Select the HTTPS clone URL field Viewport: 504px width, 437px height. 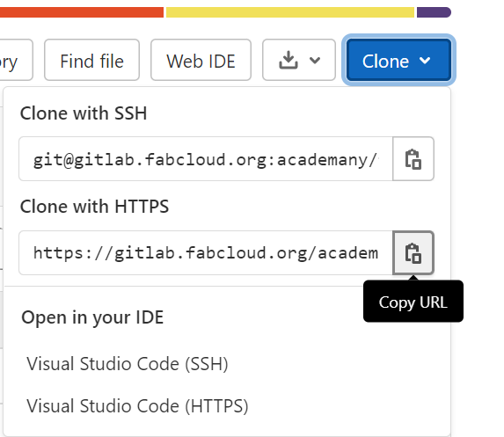pyautogui.click(x=206, y=253)
